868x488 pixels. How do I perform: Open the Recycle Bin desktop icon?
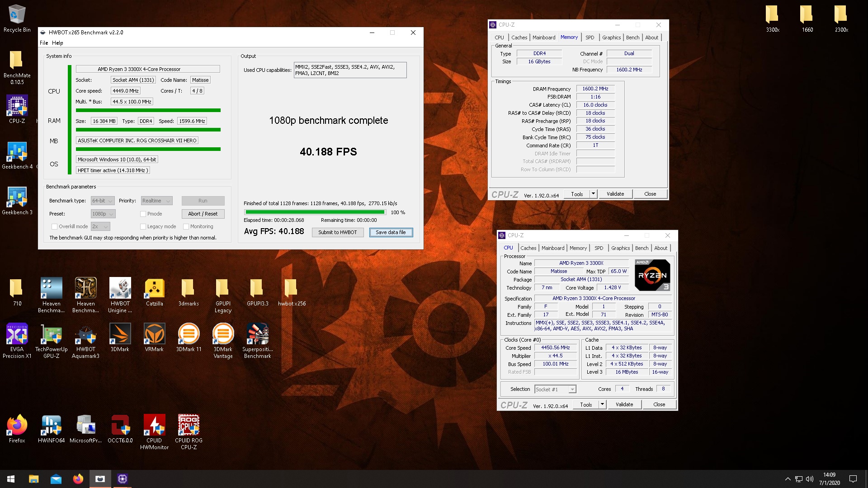tap(17, 18)
